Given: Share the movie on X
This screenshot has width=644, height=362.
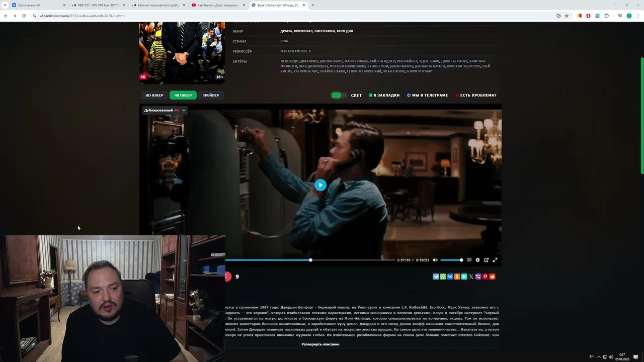Looking at the screenshot, I should [x=471, y=277].
